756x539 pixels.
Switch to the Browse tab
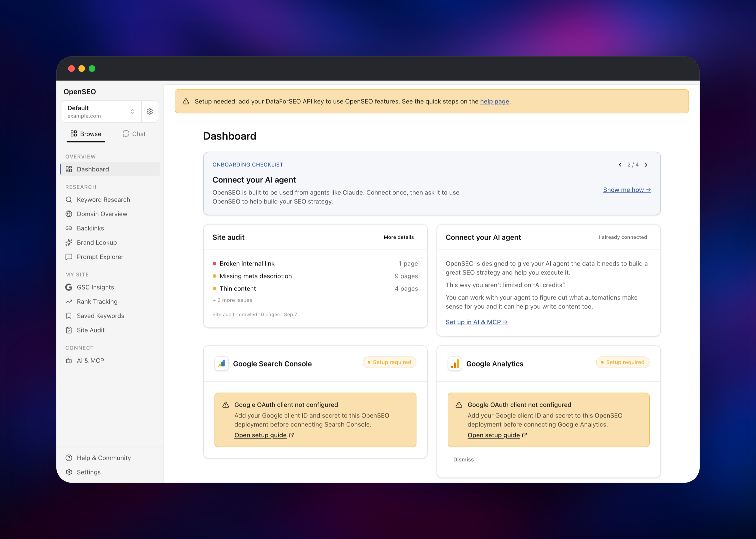pos(86,134)
